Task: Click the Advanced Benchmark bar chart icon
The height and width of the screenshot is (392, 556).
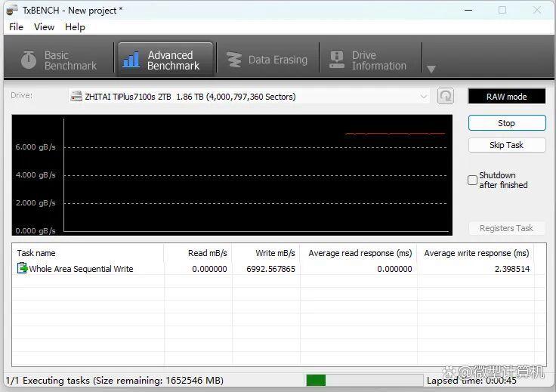Action: point(131,59)
